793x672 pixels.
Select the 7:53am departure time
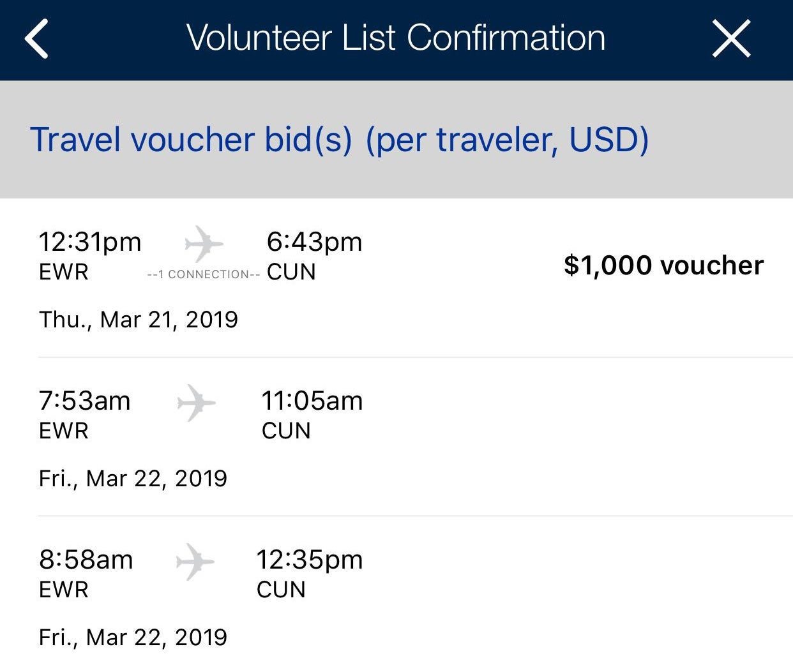click(85, 401)
